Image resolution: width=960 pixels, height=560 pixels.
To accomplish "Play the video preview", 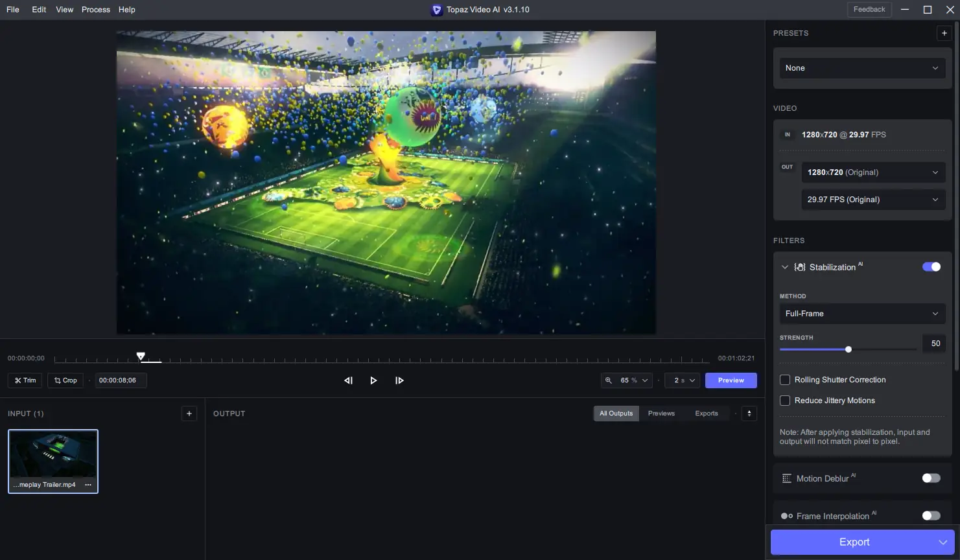I will point(373,380).
